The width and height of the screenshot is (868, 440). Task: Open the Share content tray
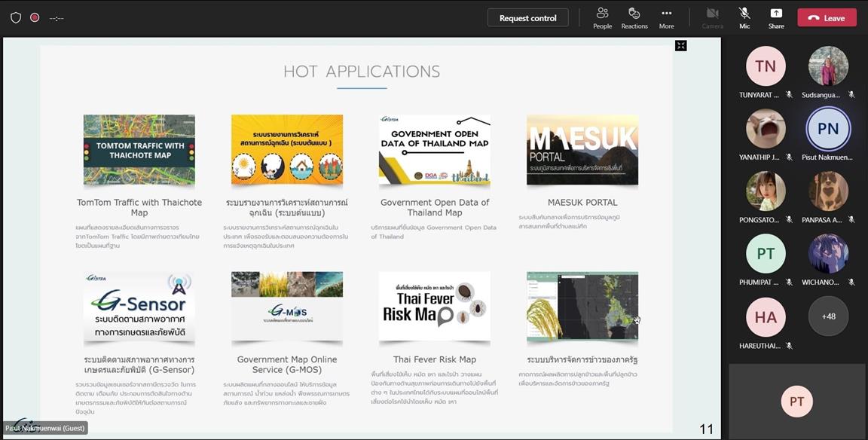pyautogui.click(x=776, y=18)
